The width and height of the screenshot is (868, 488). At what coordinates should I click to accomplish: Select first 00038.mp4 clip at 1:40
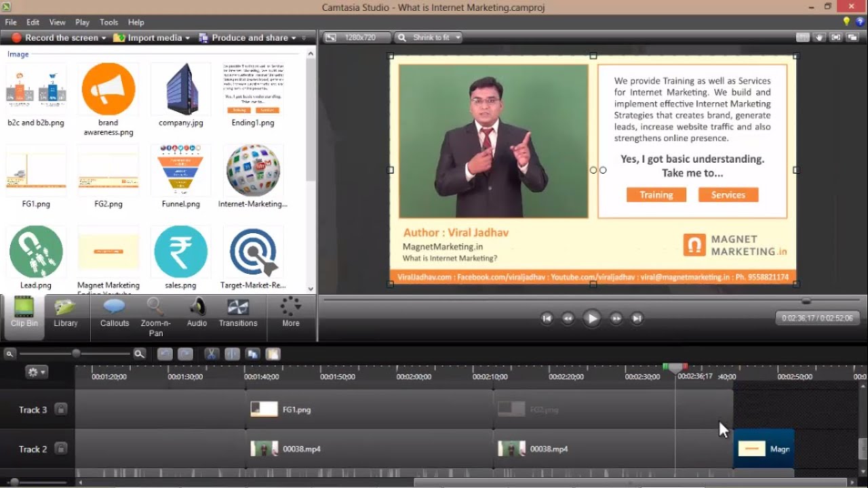pos(370,449)
